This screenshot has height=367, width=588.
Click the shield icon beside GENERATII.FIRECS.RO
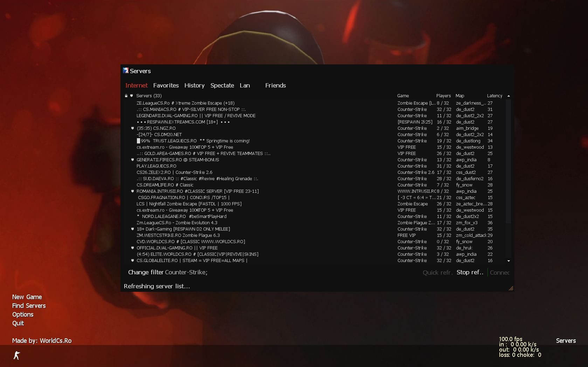click(132, 160)
